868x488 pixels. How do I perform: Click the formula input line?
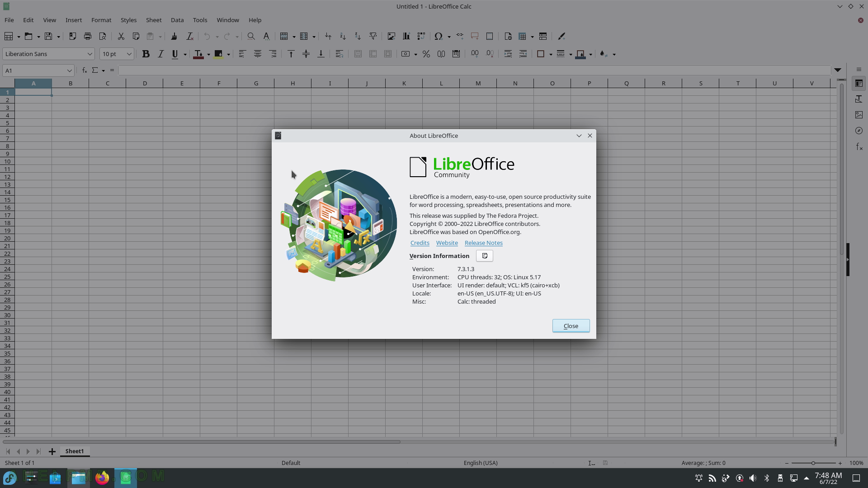[x=474, y=70]
